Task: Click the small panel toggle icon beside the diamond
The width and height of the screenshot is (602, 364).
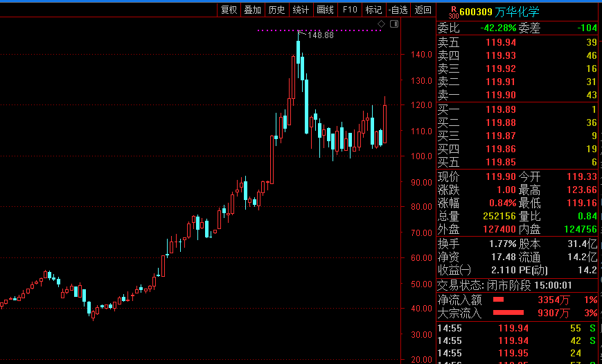Action: pyautogui.click(x=394, y=24)
